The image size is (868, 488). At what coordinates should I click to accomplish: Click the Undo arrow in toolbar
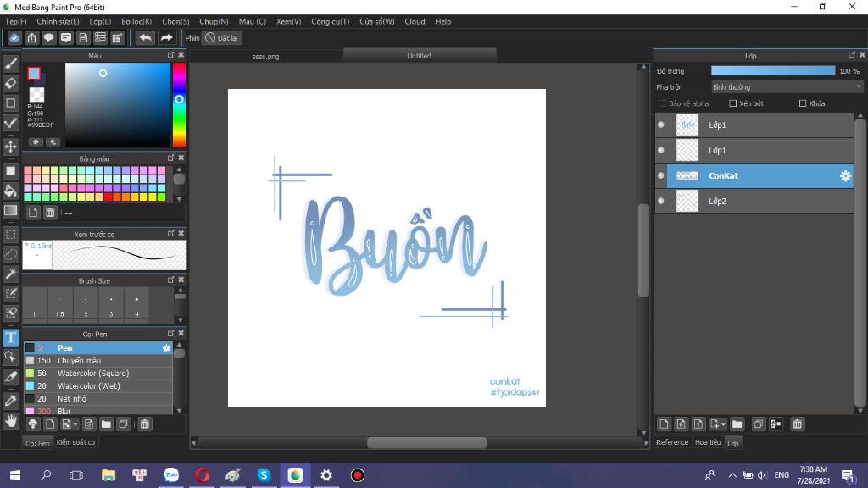145,37
